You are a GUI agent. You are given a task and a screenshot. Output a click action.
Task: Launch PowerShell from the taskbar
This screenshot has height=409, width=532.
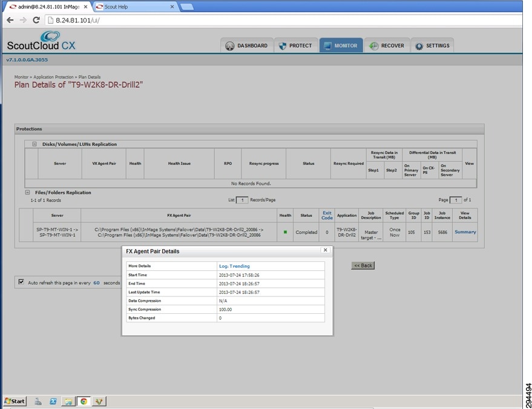tap(53, 402)
